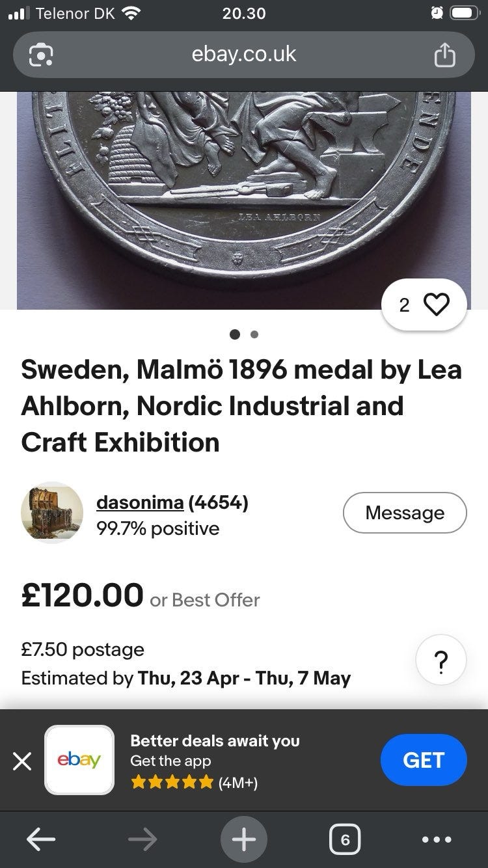
Task: Tap the eBay app logo icon
Action: pos(79,760)
